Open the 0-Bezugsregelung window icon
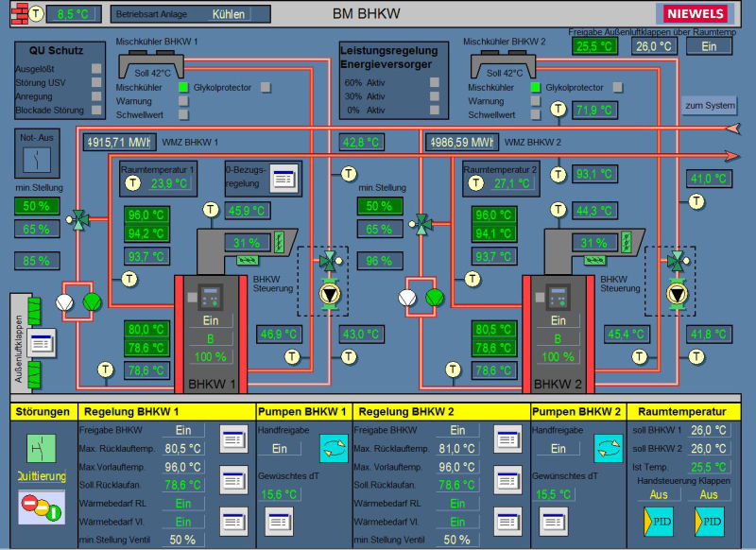Viewport: 756px width, 550px height. tap(283, 178)
